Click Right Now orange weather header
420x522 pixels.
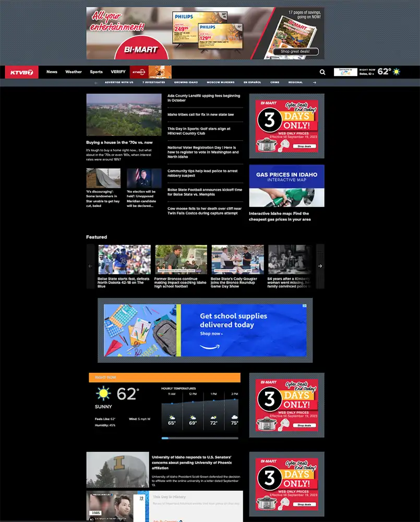[x=164, y=377]
